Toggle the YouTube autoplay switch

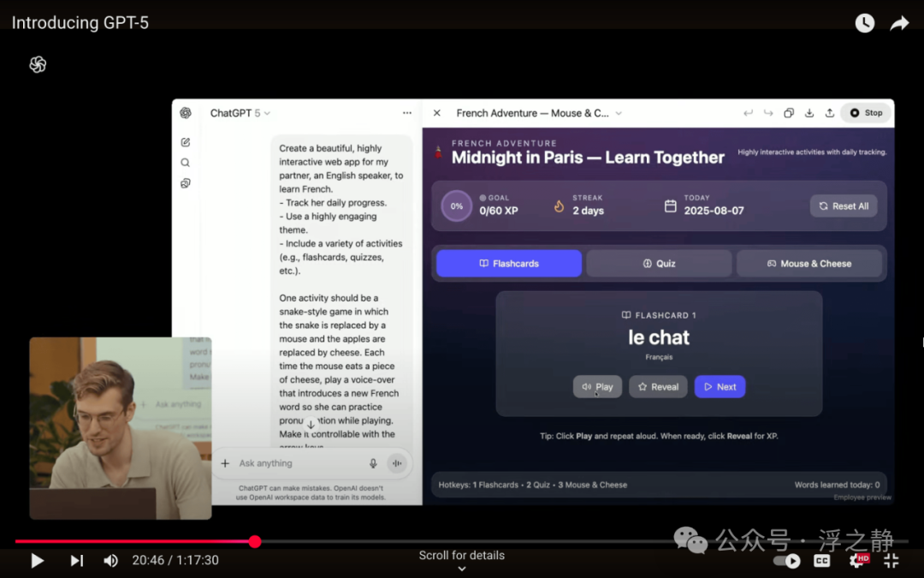coord(787,560)
